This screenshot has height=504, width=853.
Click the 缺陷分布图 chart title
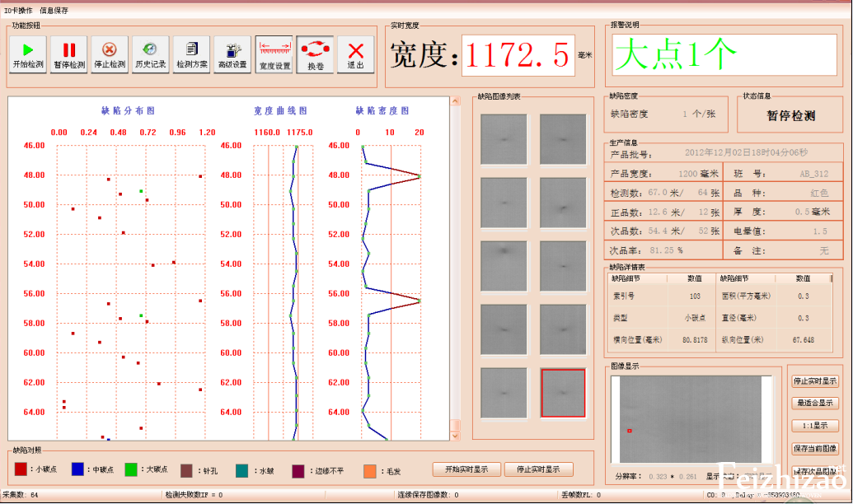click(x=128, y=110)
